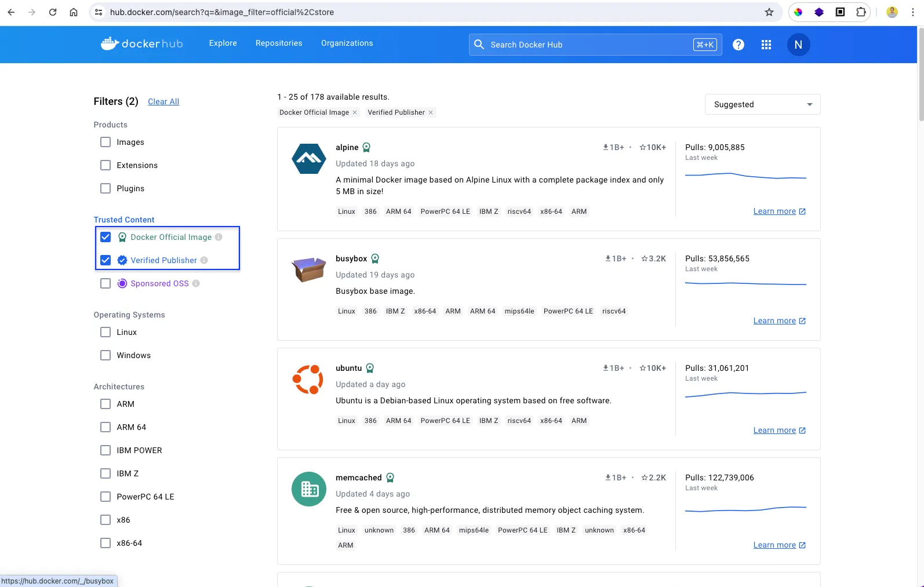Open the help question mark icon
The width and height of the screenshot is (924, 587).
tap(739, 45)
